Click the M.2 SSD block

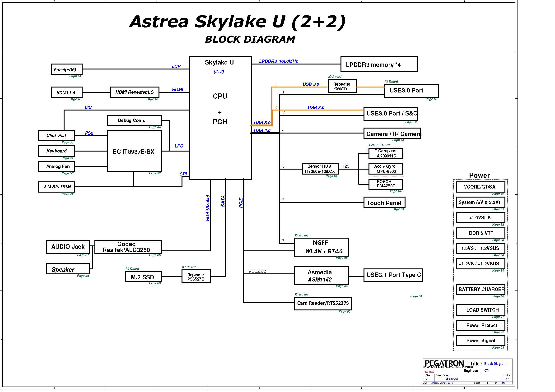(143, 277)
